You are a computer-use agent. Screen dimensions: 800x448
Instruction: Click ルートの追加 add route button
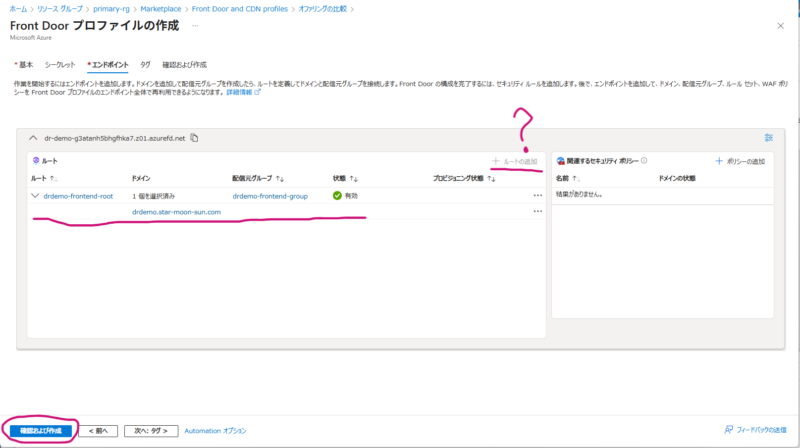tap(514, 161)
